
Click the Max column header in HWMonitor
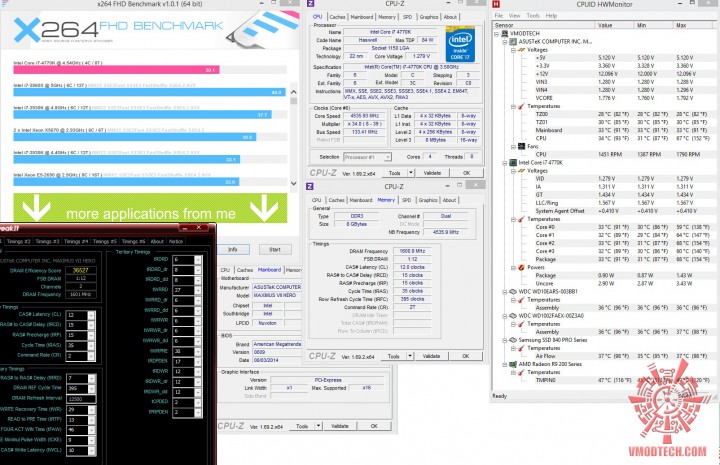click(695, 25)
